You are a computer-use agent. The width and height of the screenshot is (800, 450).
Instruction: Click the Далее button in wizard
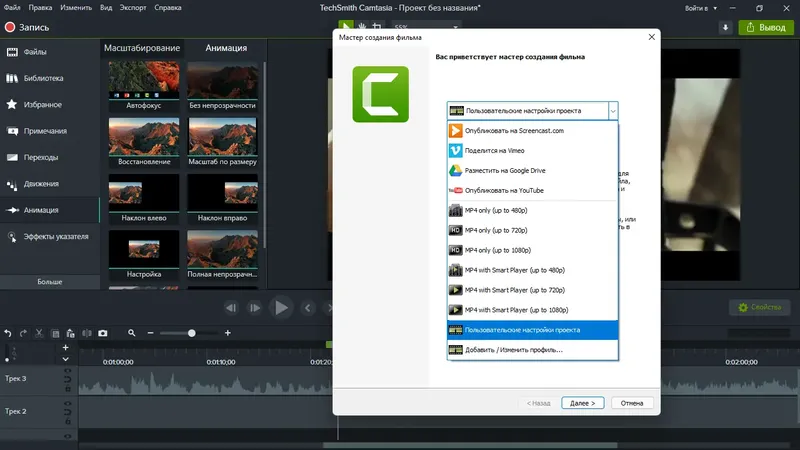[x=582, y=403]
